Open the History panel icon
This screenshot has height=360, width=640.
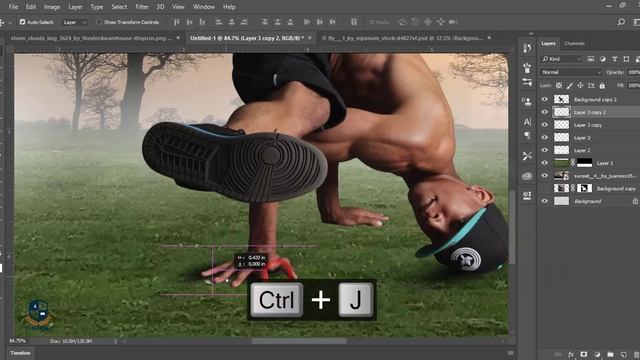pyautogui.click(x=527, y=49)
